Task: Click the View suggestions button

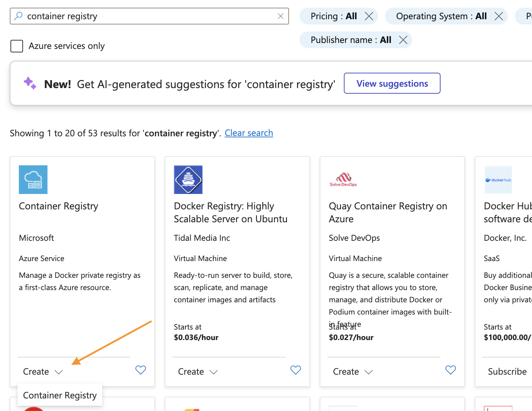Action: coord(392,83)
